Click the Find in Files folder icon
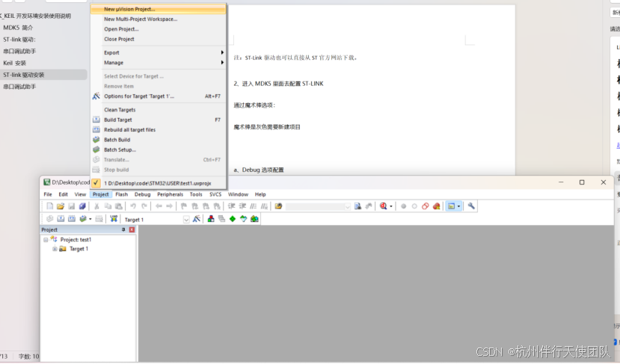Image resolution: width=620 pixels, height=364 pixels. 278,206
